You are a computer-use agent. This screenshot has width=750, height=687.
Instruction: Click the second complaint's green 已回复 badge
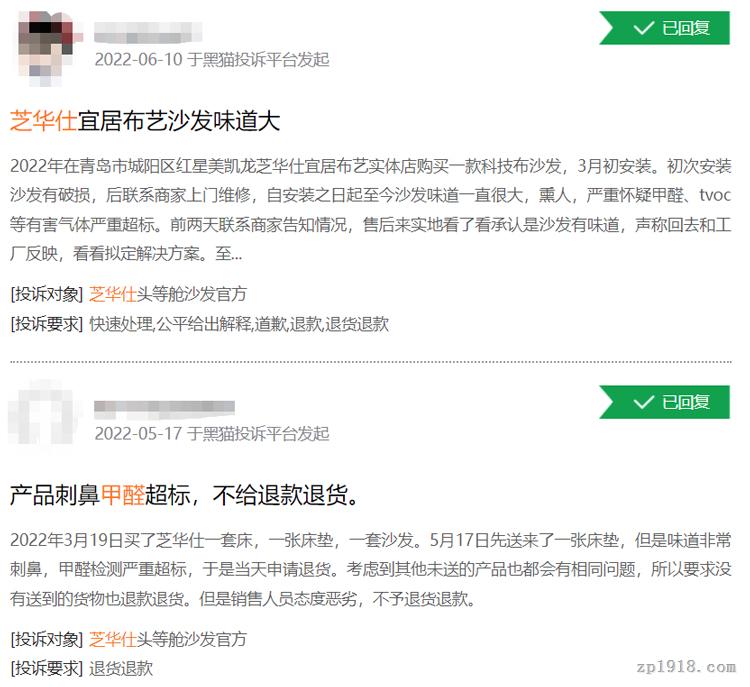[x=664, y=402]
